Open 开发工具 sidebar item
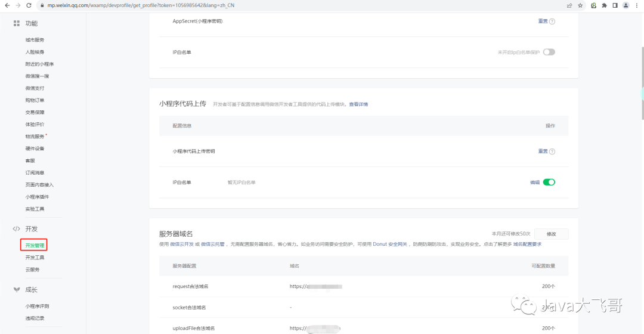The image size is (644, 334). (x=35, y=258)
